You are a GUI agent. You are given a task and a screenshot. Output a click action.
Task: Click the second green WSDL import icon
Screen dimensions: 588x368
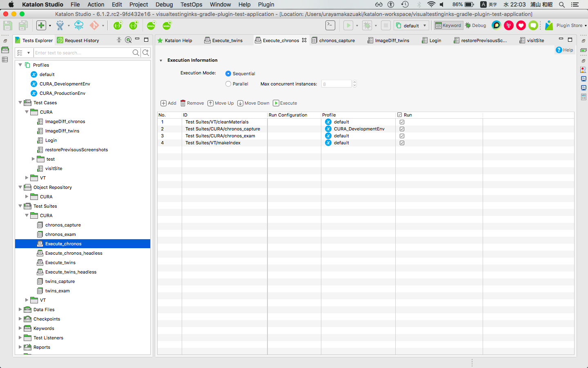tap(167, 25)
